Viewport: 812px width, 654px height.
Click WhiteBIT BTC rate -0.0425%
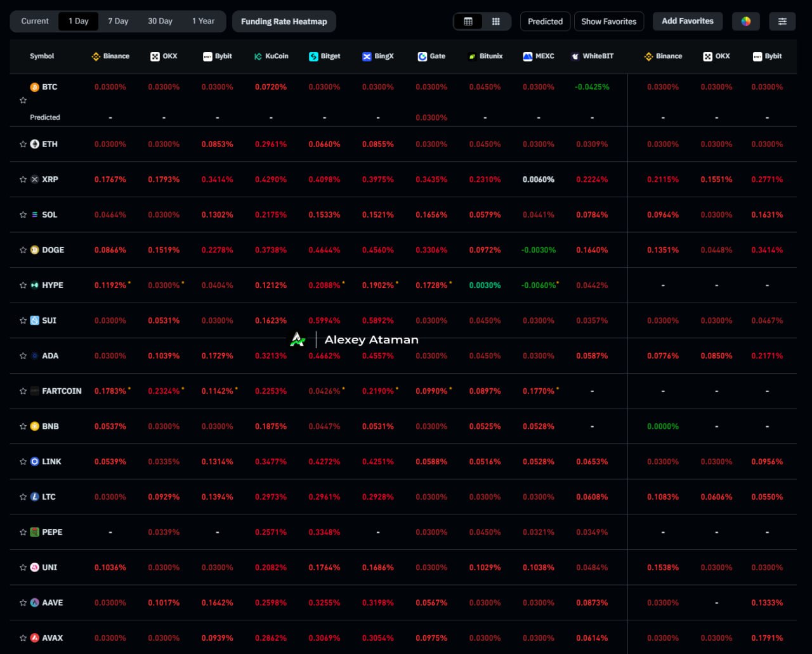click(x=592, y=87)
